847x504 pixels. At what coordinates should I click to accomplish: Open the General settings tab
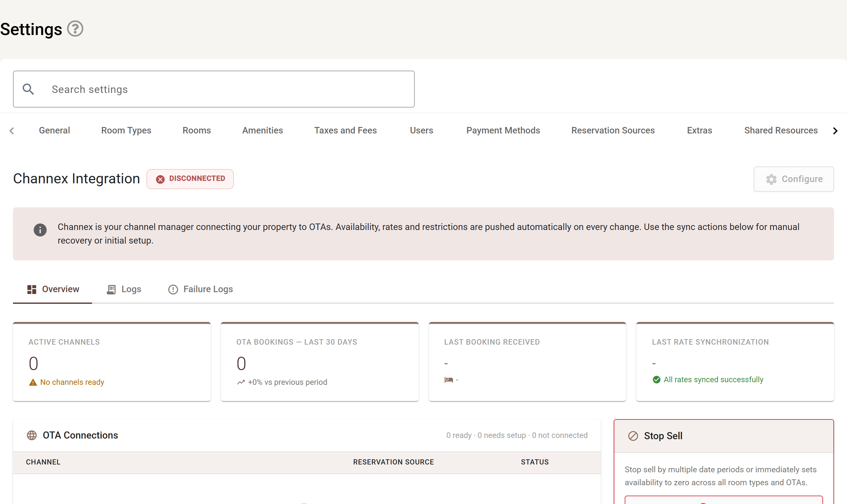[54, 131]
